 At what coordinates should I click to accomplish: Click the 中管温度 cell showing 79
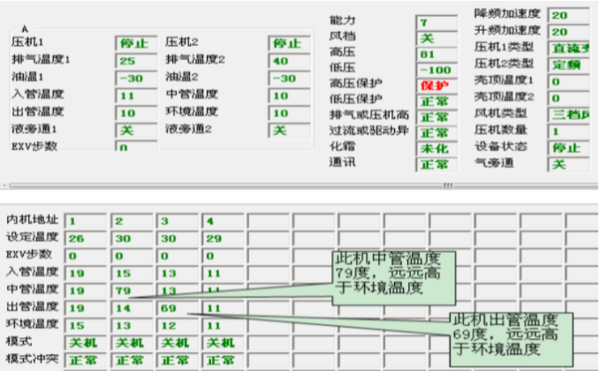point(132,291)
